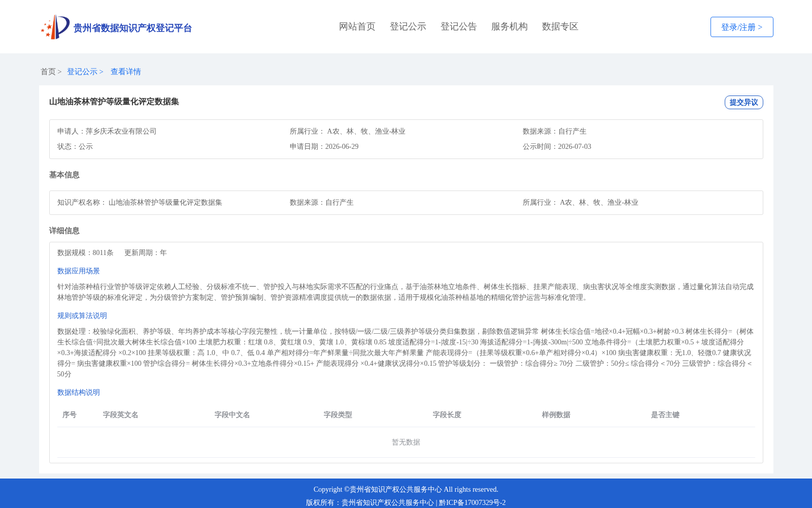Screen dimensions: 812x508
Task: Click the 样例数据 column header
Action: pyautogui.click(x=556, y=415)
